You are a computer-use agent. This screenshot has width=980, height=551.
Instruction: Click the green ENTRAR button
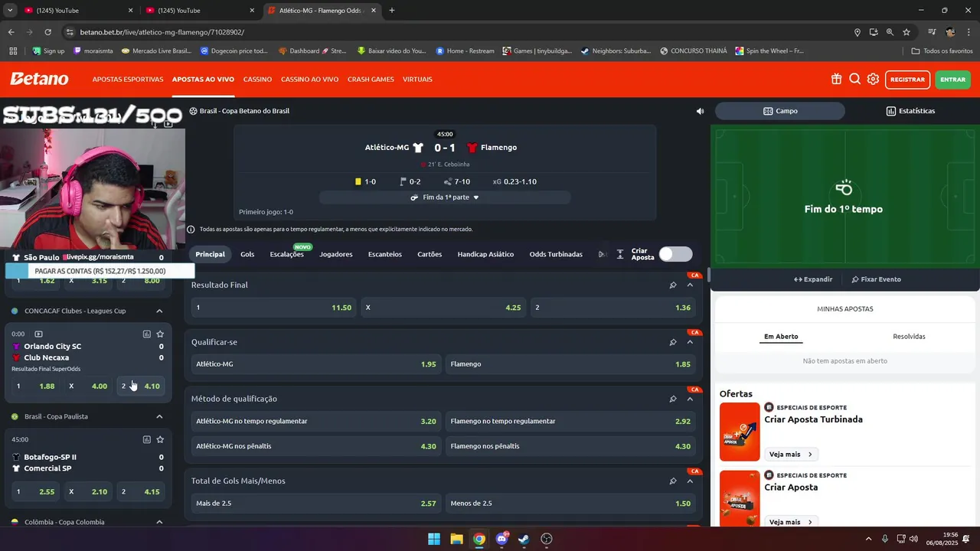[952, 80]
